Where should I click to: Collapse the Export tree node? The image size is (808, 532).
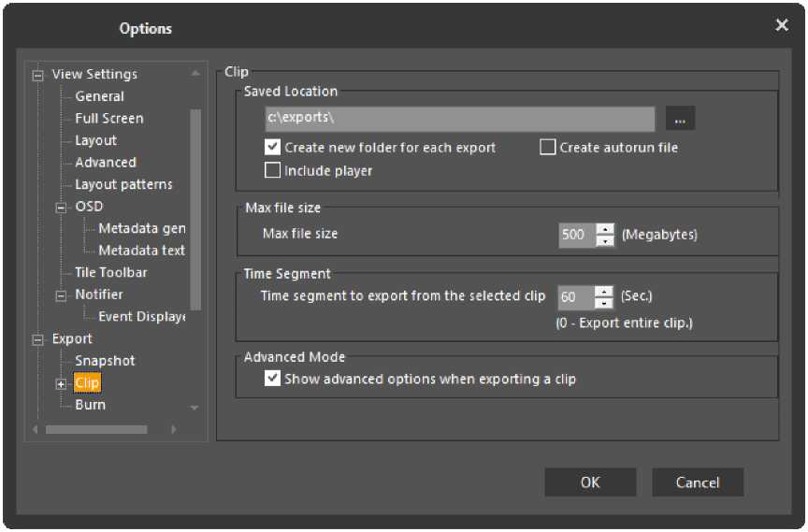pos(38,339)
